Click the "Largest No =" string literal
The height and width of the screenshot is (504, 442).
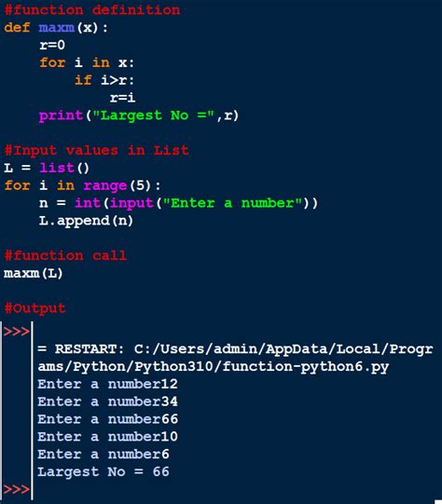coord(154,116)
